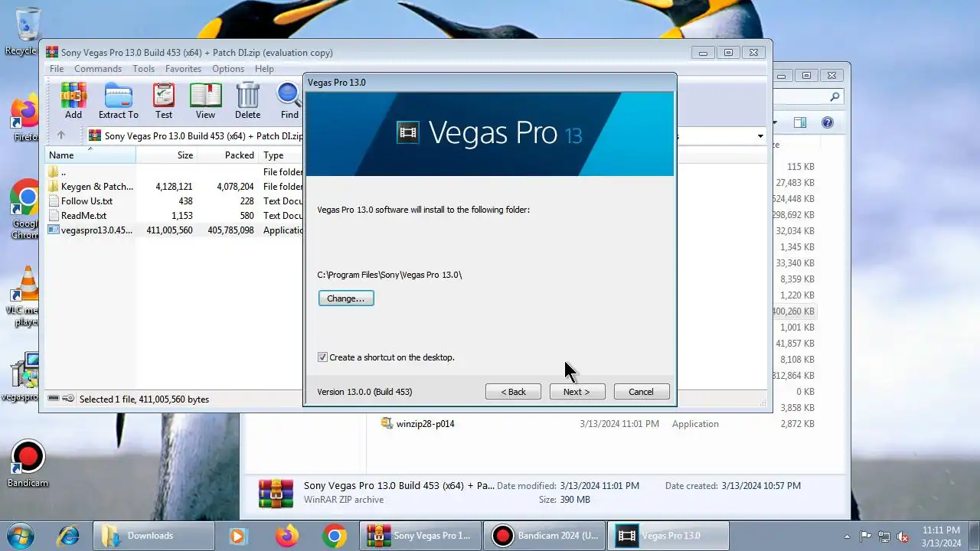Open the Windows Start orb
The width and height of the screenshot is (980, 551).
point(21,535)
